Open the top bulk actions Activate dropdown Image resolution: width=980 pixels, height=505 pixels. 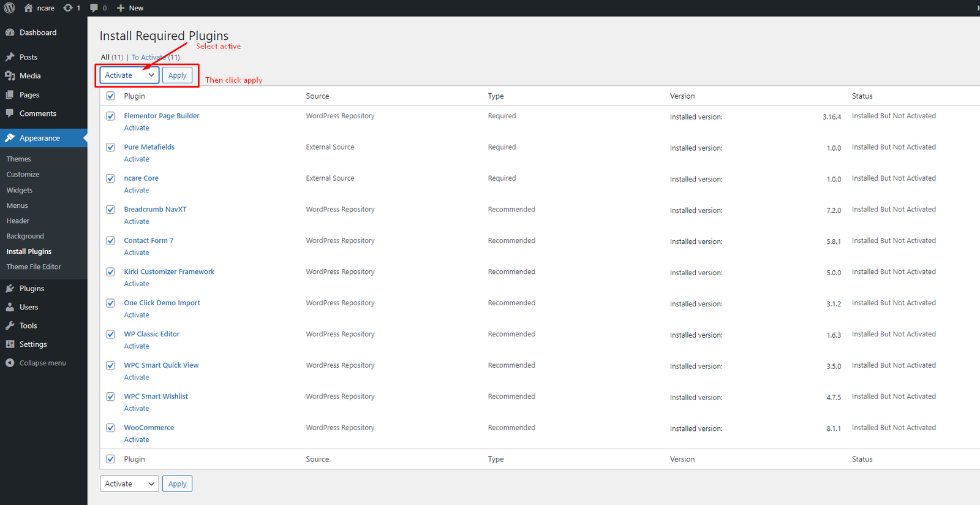[129, 75]
